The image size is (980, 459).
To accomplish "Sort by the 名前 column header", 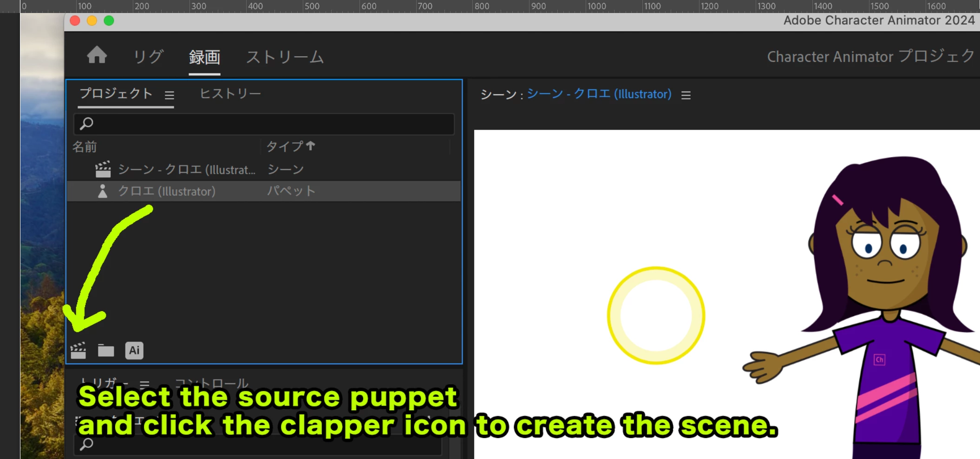I will pyautogui.click(x=85, y=147).
